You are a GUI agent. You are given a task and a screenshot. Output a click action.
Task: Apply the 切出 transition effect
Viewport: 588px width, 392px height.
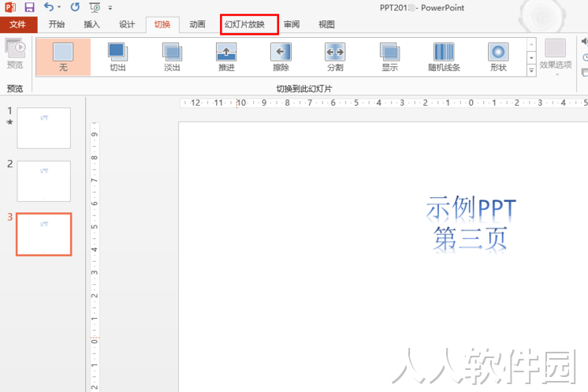point(117,58)
